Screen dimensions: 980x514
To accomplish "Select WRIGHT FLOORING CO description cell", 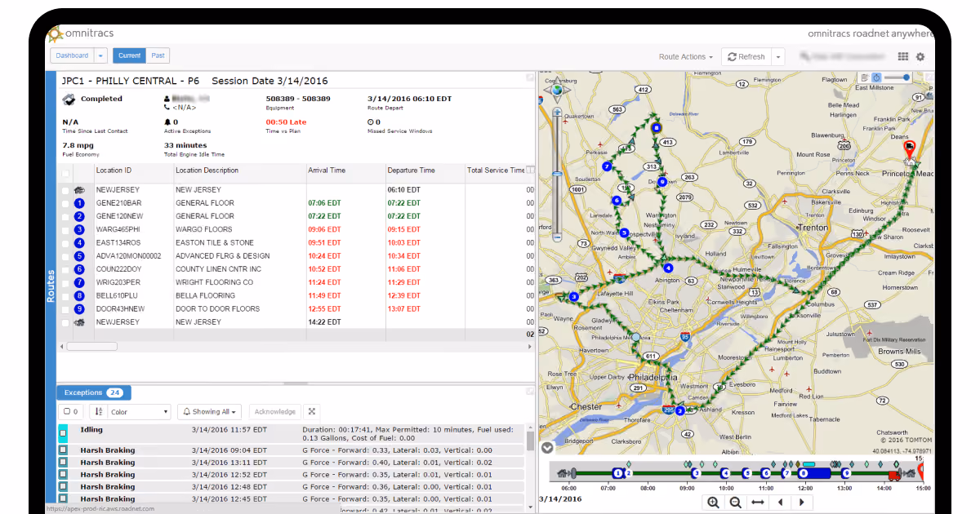I will pos(215,282).
